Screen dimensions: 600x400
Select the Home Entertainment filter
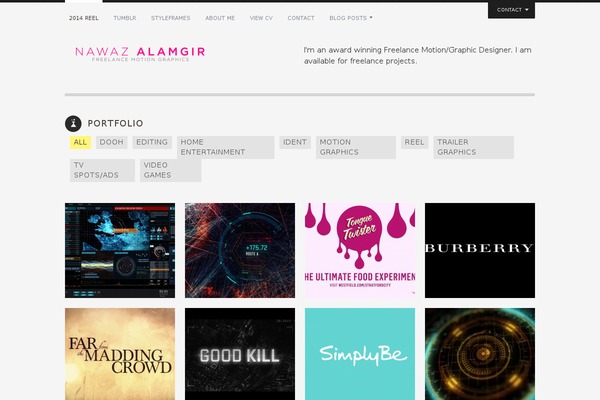226,147
